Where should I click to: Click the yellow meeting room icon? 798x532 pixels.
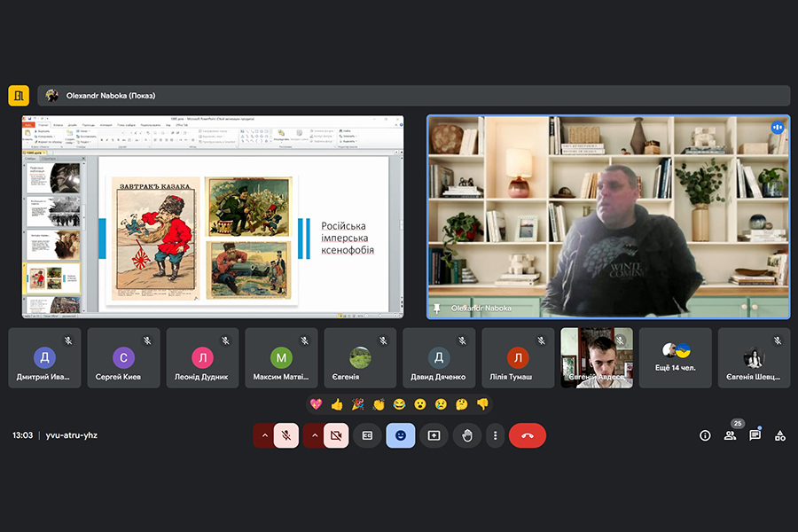[x=19, y=96]
